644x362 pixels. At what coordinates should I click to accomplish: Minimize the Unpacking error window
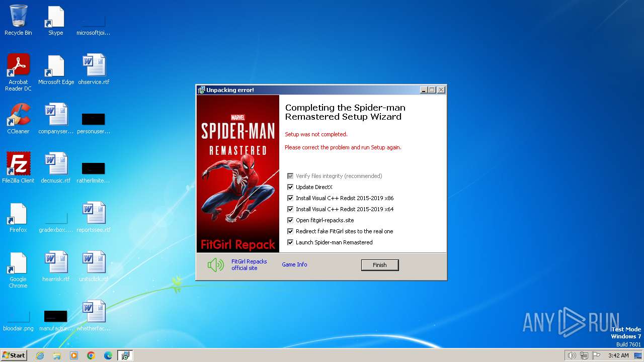click(x=424, y=90)
